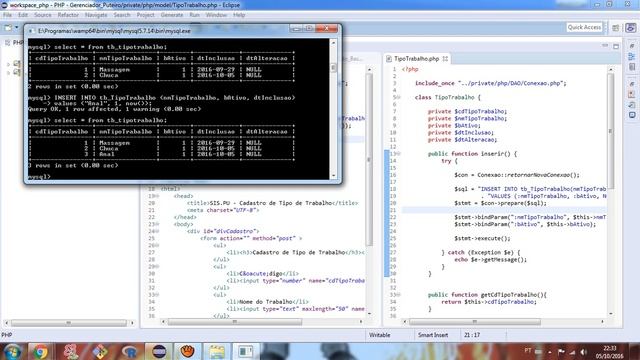
Task: Switch to the TipoTrabalho.php editor tab
Action: click(x=416, y=59)
